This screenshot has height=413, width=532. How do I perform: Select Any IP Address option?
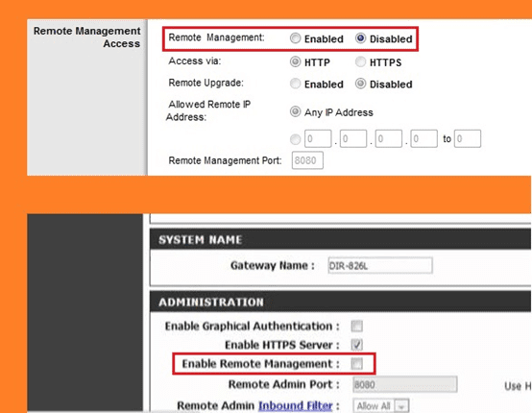pos(295,111)
